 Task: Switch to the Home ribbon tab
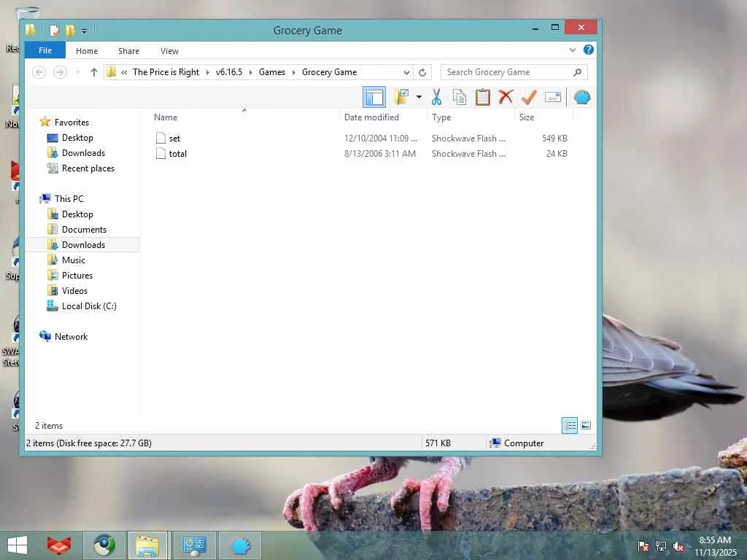pos(87,51)
